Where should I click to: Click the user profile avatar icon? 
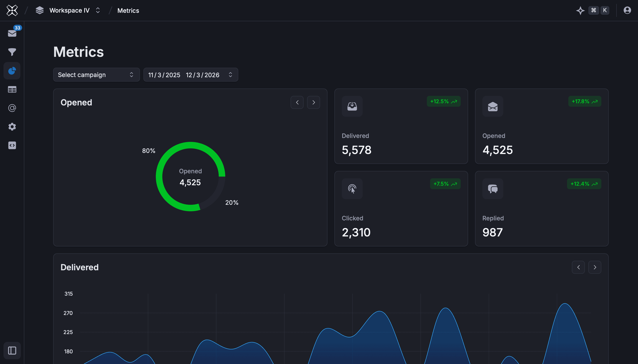click(x=627, y=10)
